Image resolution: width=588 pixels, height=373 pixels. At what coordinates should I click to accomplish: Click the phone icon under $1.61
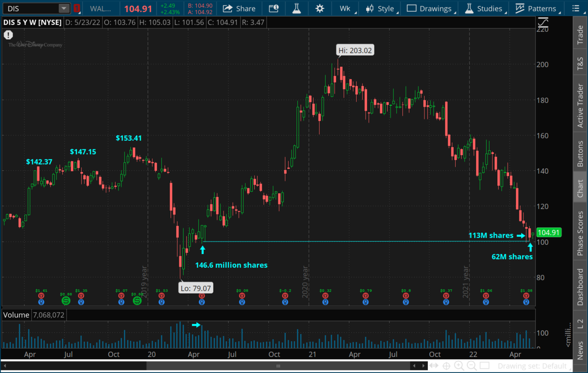pos(41,296)
